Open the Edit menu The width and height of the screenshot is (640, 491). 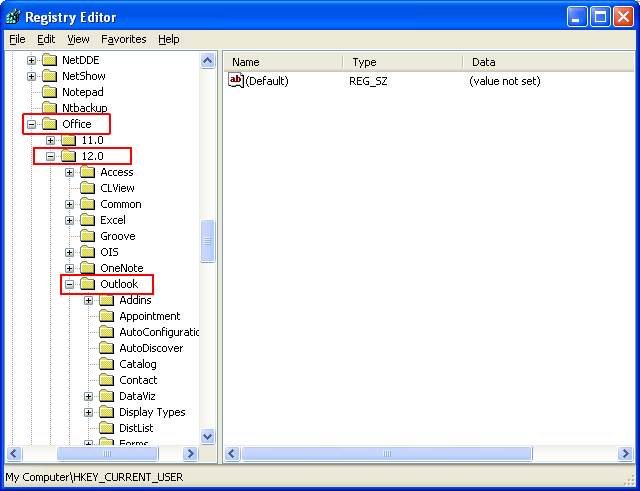46,39
